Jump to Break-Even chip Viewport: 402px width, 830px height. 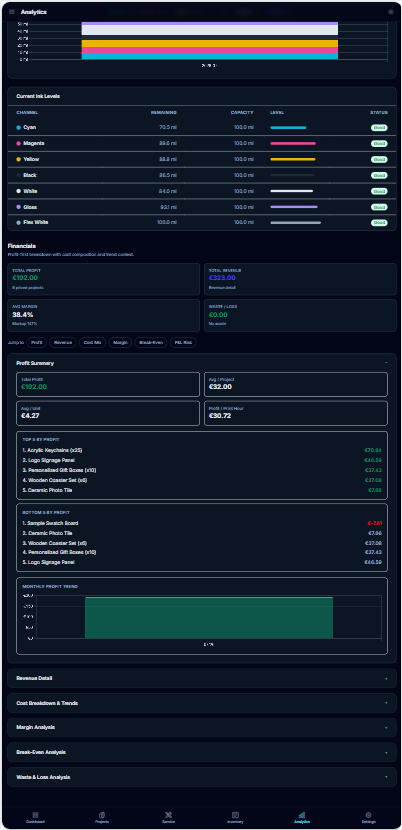(151, 342)
